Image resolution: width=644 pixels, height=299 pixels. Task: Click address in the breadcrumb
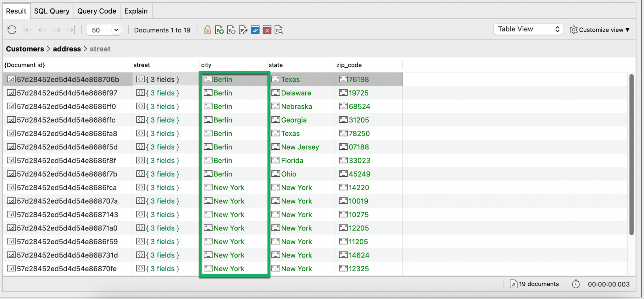(x=67, y=49)
